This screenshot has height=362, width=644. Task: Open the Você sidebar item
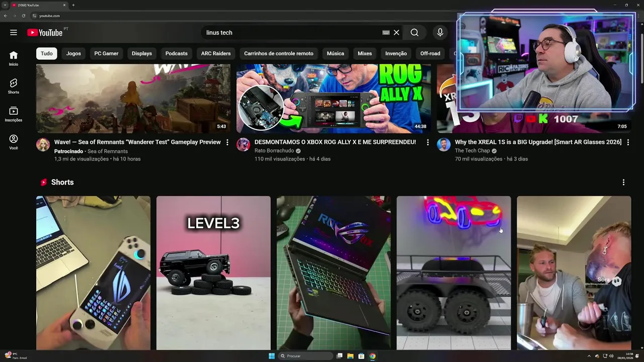[x=14, y=142]
